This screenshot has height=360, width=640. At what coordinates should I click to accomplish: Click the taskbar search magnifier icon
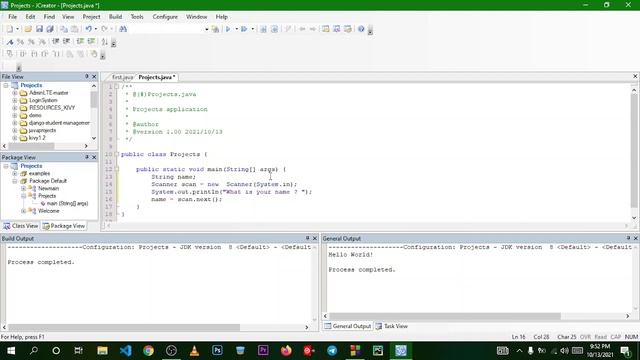34,351
